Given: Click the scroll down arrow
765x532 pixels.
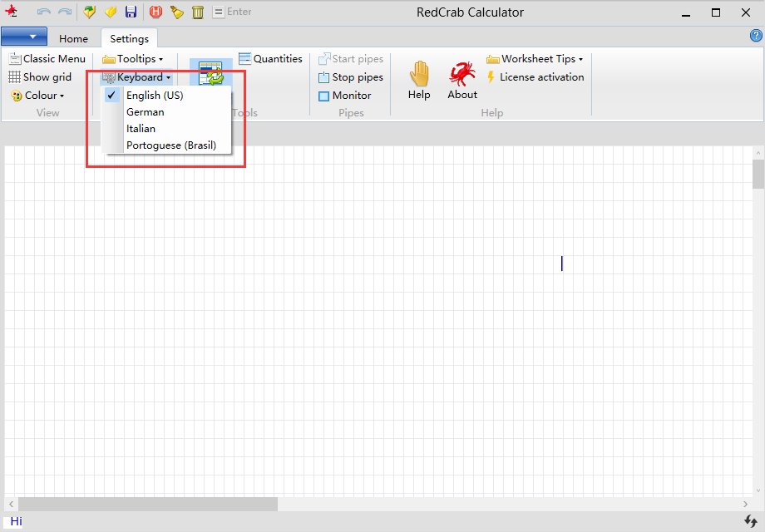Looking at the screenshot, I should pos(758,490).
